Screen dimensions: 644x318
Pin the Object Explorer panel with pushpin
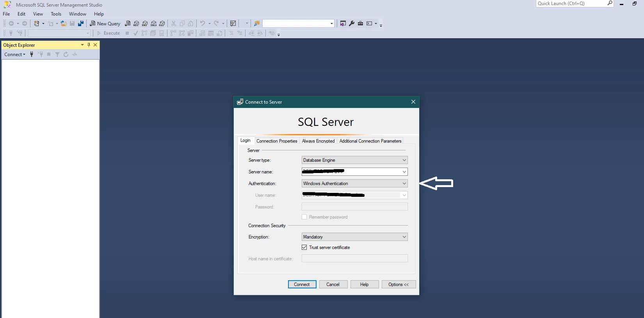click(x=89, y=45)
